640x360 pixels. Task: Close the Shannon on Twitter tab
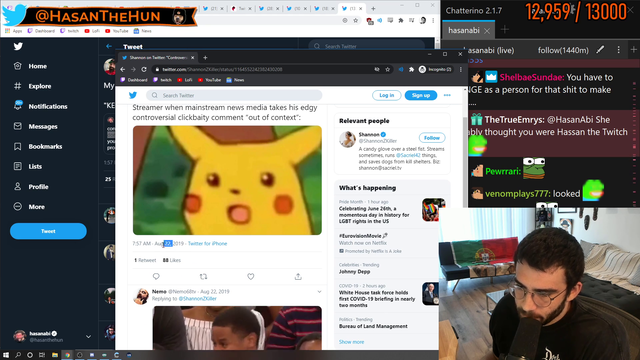[x=192, y=58]
